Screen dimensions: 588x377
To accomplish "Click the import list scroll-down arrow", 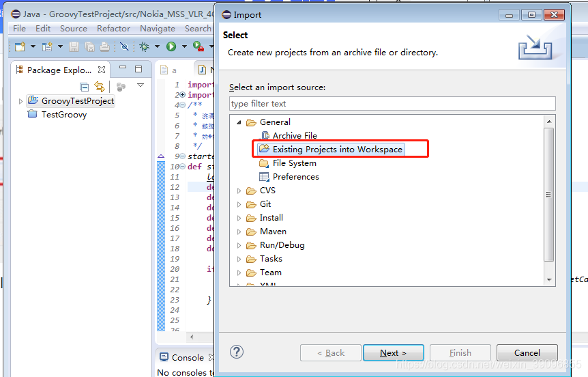I will (549, 280).
